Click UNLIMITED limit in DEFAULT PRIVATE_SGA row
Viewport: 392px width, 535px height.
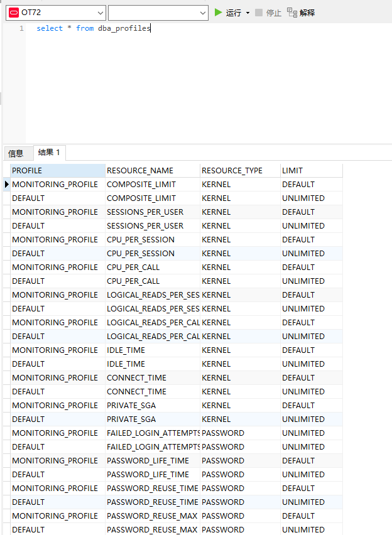(312, 419)
